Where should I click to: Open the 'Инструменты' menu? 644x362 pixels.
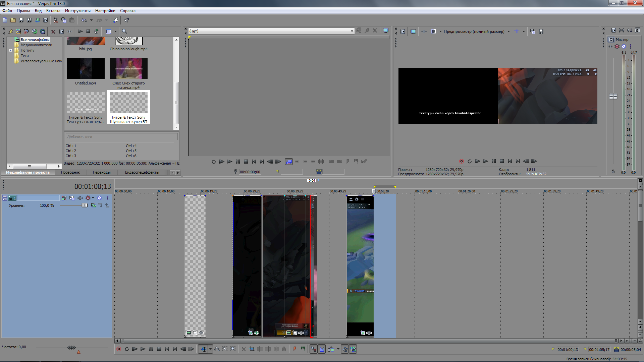pyautogui.click(x=77, y=11)
